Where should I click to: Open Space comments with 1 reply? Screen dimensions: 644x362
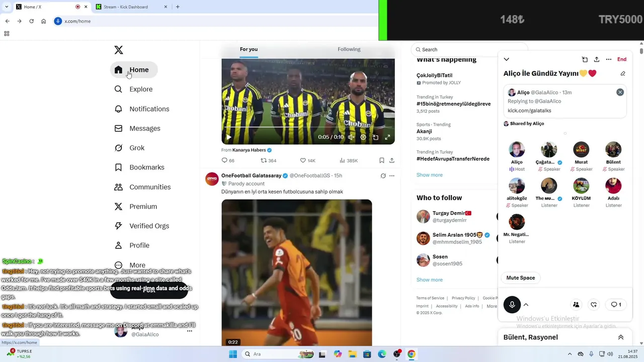coord(616,305)
